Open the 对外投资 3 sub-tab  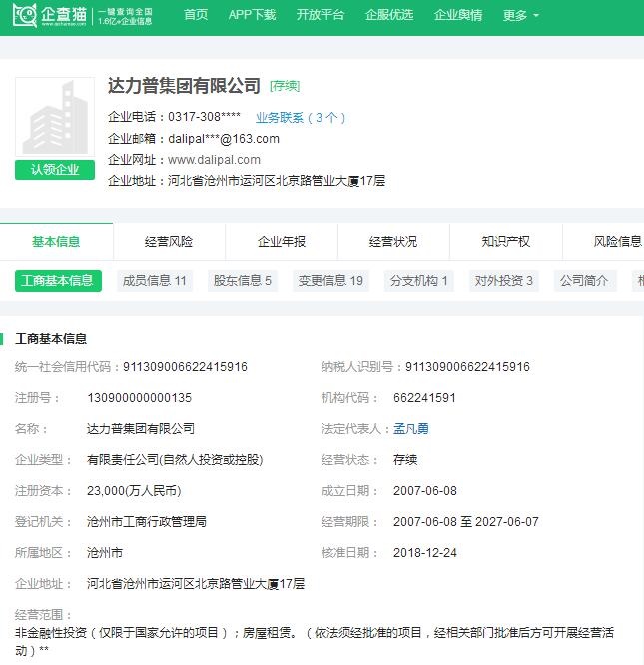click(503, 281)
